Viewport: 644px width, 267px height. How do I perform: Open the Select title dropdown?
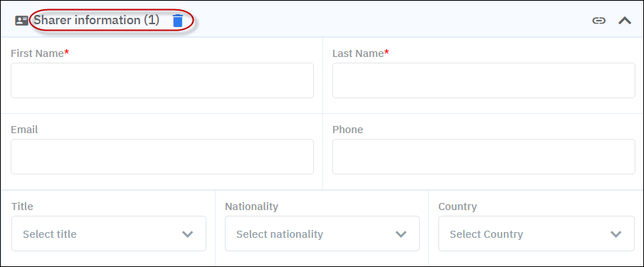[x=109, y=234]
